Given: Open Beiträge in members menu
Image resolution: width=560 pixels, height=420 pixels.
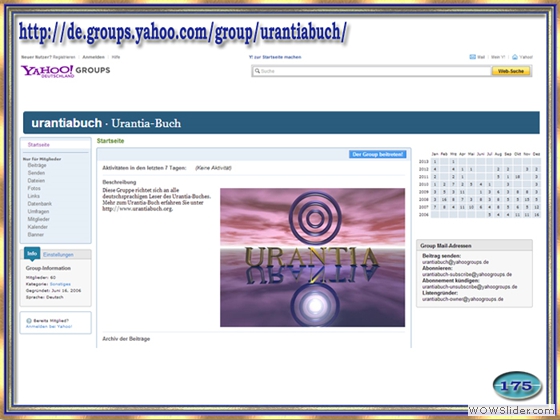Looking at the screenshot, I should [x=37, y=165].
